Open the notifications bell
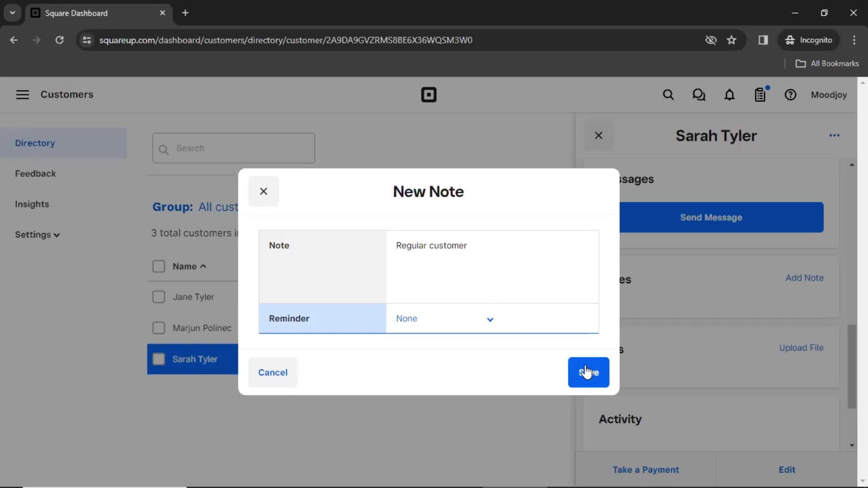The image size is (868, 488). (x=730, y=95)
